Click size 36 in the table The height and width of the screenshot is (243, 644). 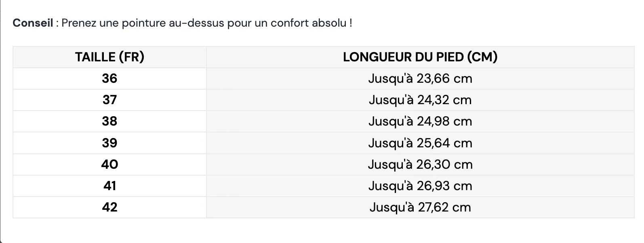pyautogui.click(x=109, y=78)
